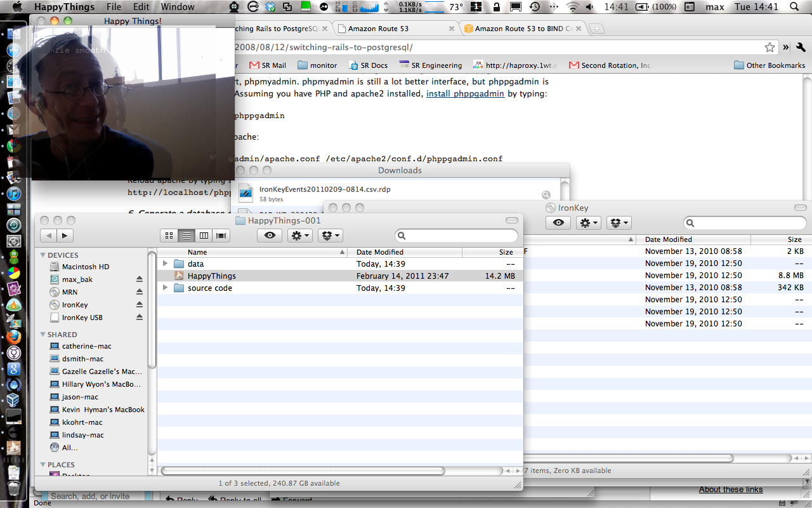Select catherine-mac under Shared
Viewport: 812px width, 508px height.
[87, 346]
